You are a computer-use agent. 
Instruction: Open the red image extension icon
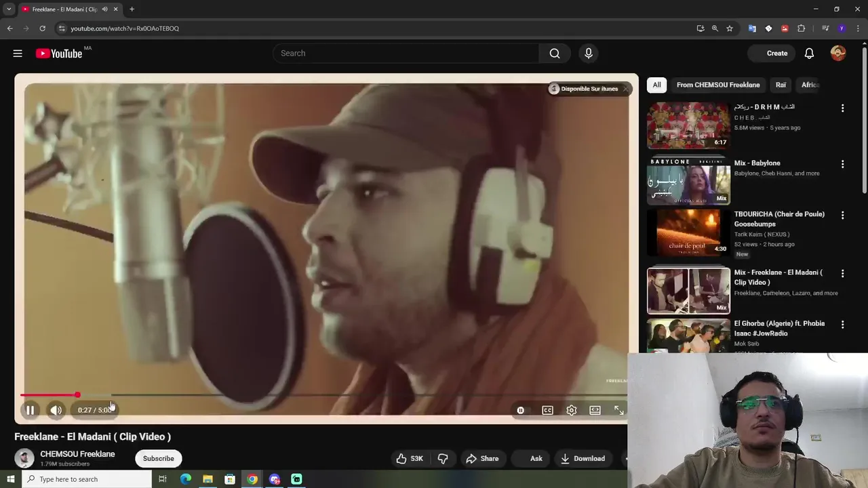(785, 28)
